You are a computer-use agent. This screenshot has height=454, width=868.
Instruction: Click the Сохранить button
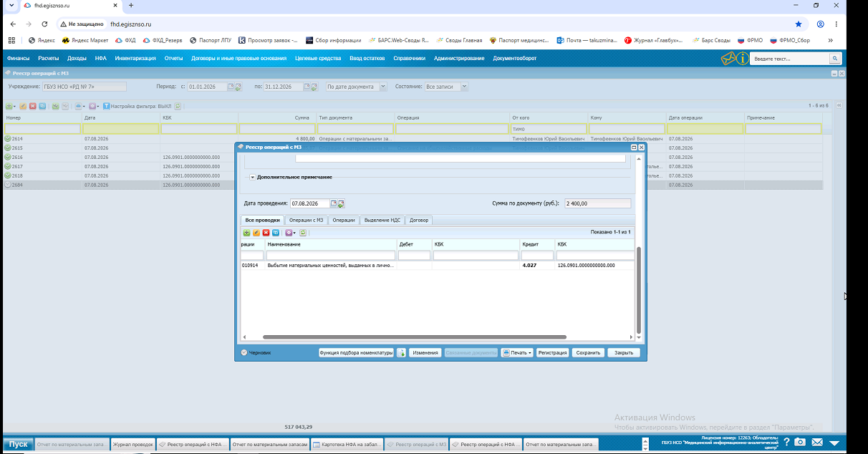point(588,352)
